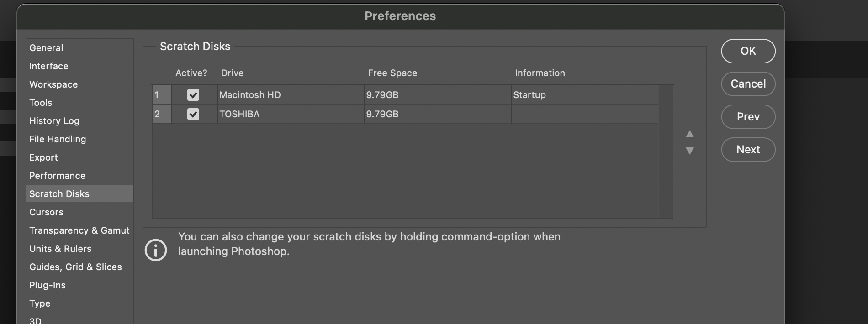Select the Units & Rulers category
The width and height of the screenshot is (868, 324).
click(60, 248)
